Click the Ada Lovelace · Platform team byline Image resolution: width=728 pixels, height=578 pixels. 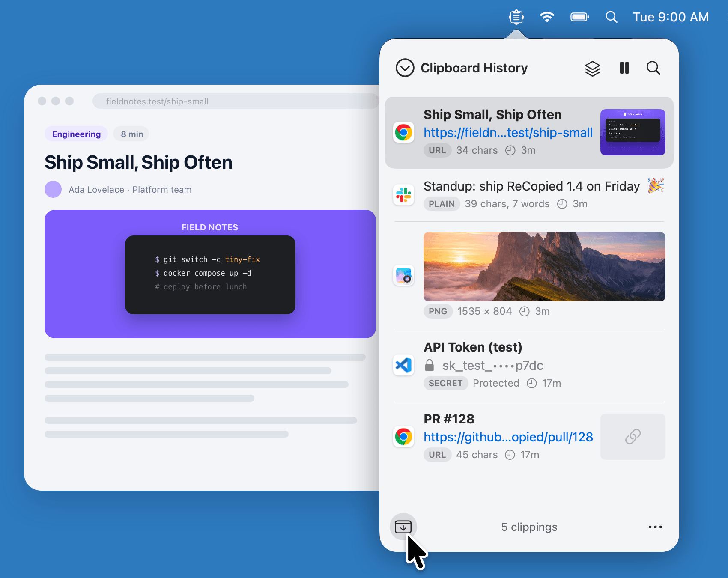pyautogui.click(x=130, y=190)
